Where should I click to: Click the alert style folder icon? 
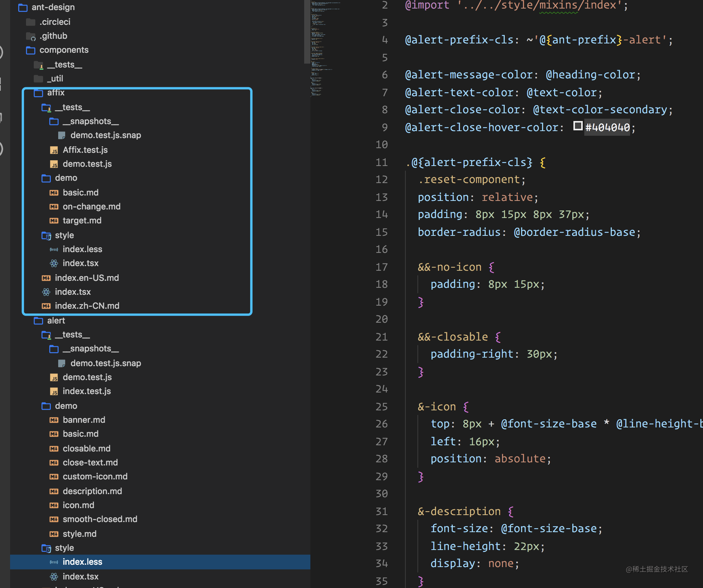click(x=46, y=548)
